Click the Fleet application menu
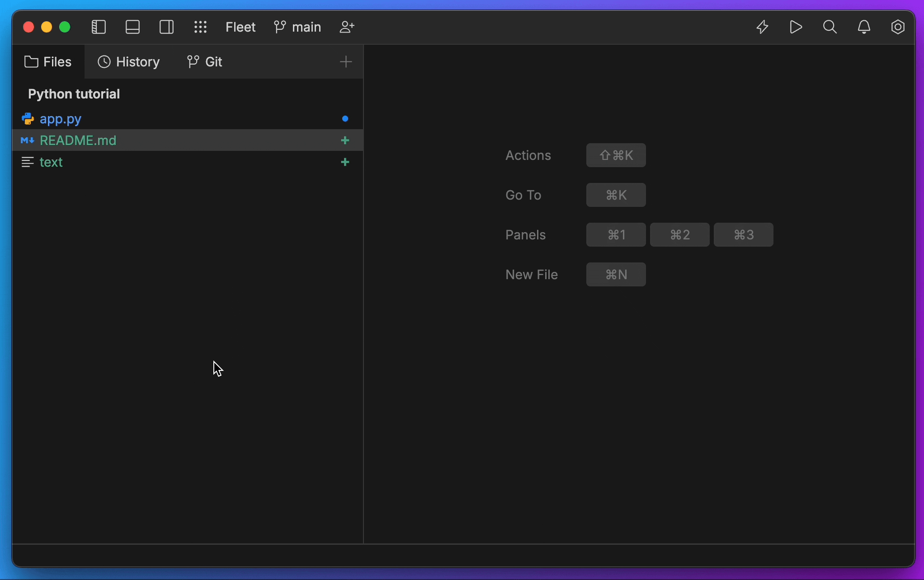Screen dimensions: 924x580 click(240, 28)
